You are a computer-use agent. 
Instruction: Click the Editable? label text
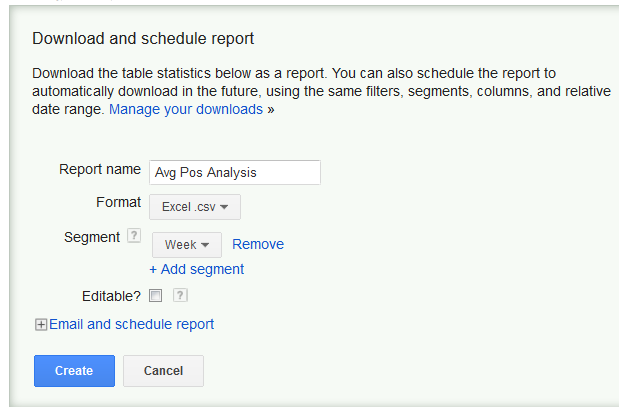coord(111,296)
